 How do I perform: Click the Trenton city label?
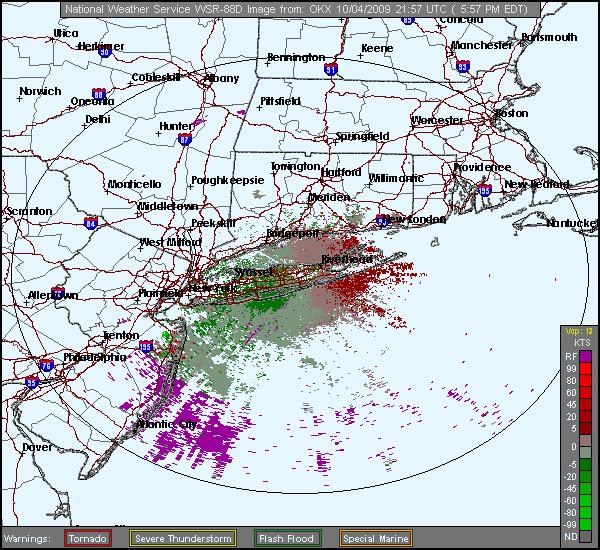(121, 336)
